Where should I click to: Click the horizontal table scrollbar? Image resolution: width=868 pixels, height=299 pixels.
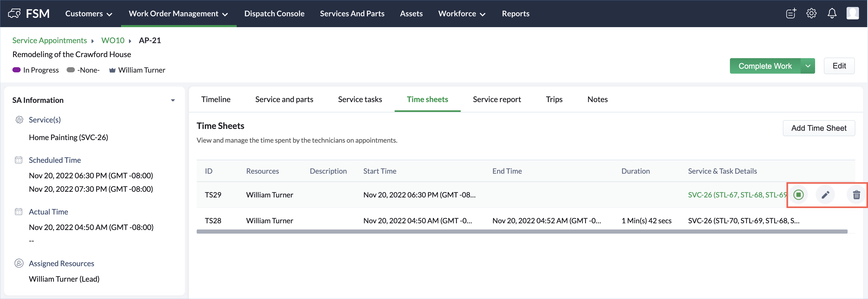coord(522,232)
